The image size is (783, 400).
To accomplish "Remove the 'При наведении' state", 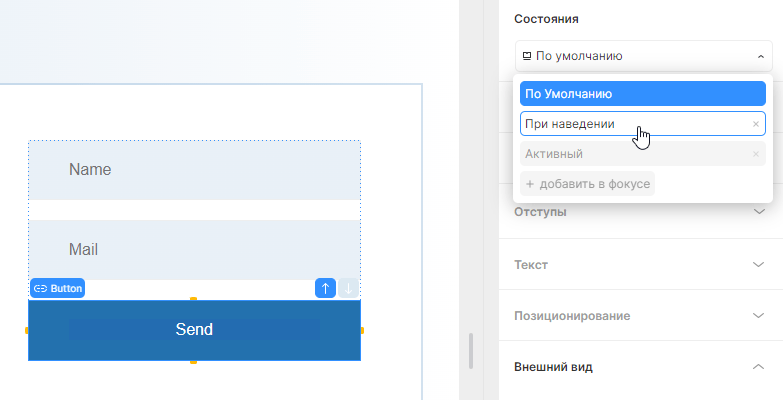I will pyautogui.click(x=756, y=124).
